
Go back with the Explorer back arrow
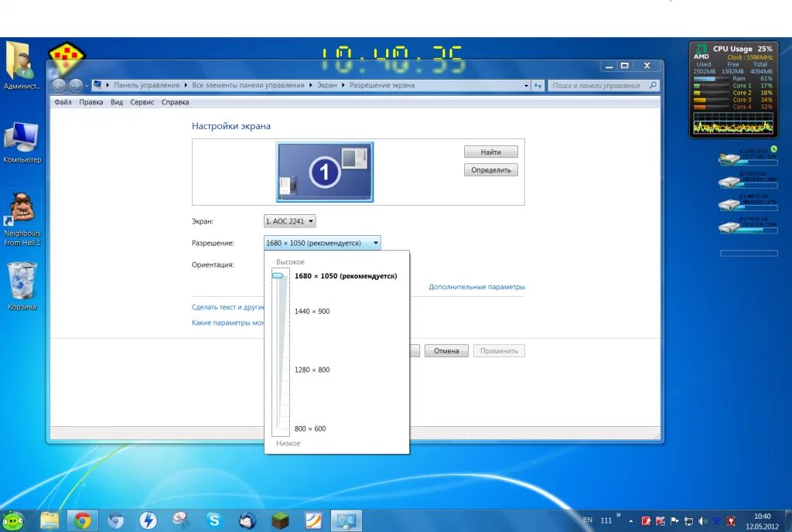coord(59,86)
